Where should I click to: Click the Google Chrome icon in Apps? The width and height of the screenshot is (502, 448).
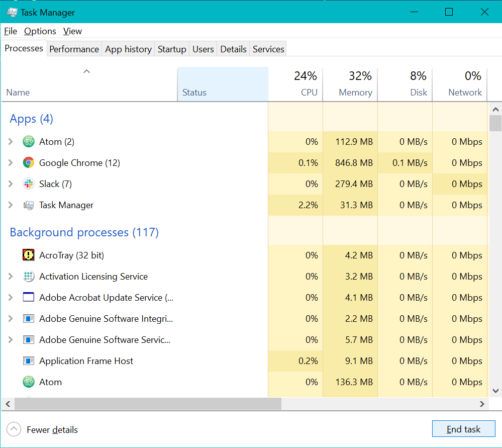(29, 163)
